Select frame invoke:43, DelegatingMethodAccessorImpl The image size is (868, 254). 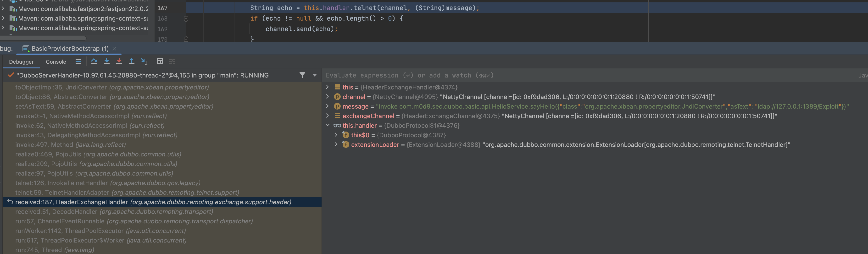click(x=162, y=135)
